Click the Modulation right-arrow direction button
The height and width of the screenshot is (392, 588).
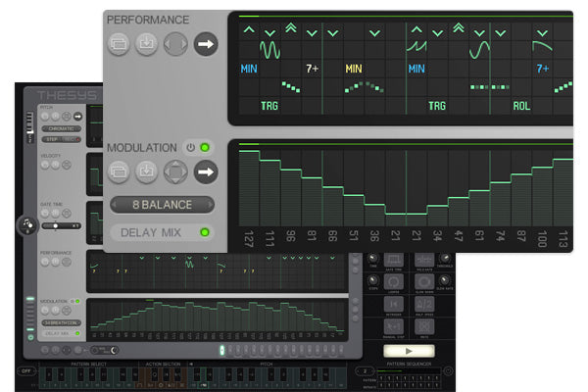[x=206, y=172]
